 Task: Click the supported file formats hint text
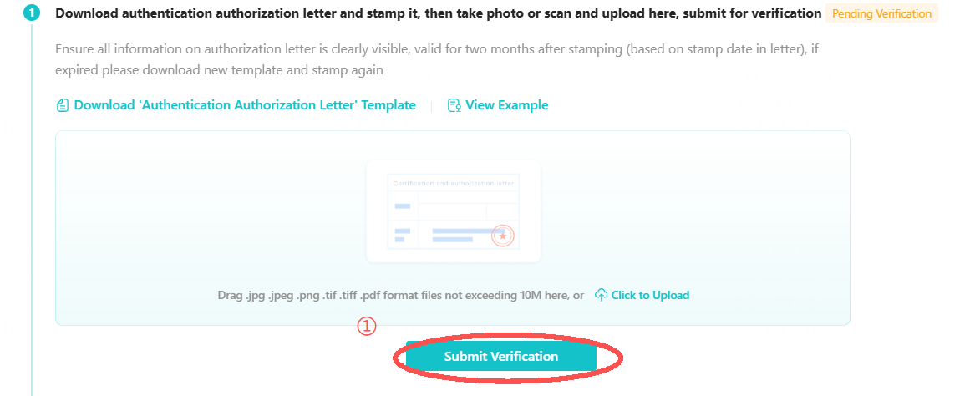(x=400, y=295)
